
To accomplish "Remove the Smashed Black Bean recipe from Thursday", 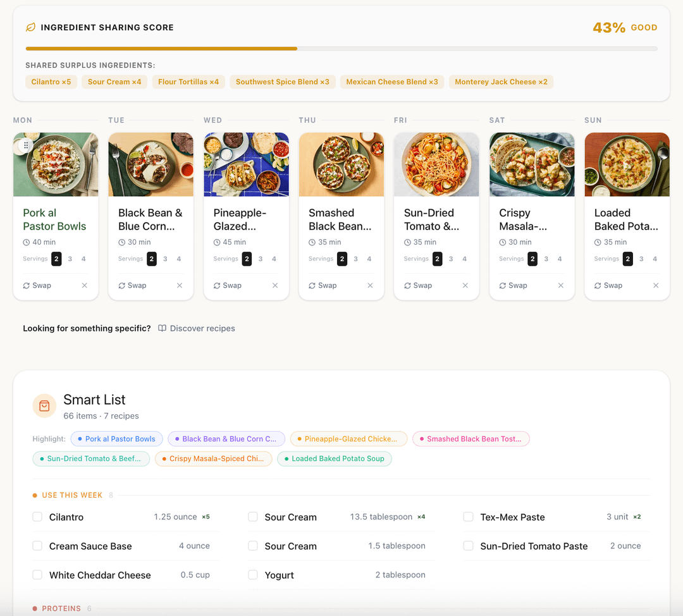I will (370, 286).
